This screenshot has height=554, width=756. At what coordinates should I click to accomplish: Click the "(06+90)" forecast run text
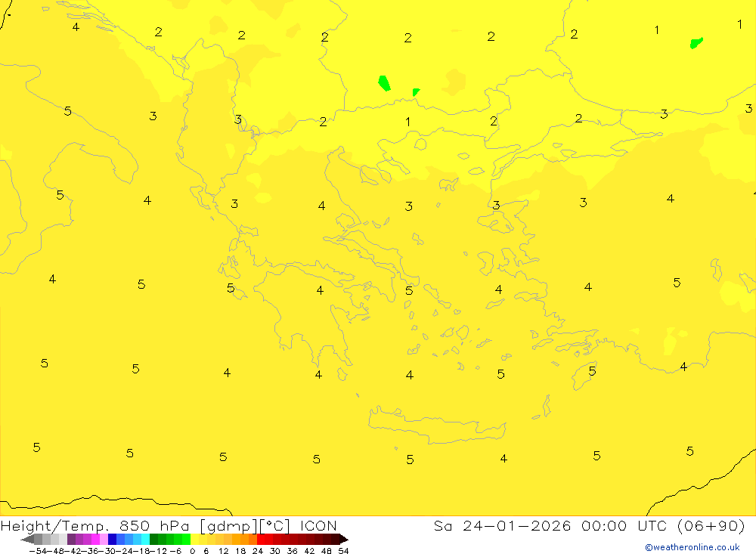click(x=711, y=525)
